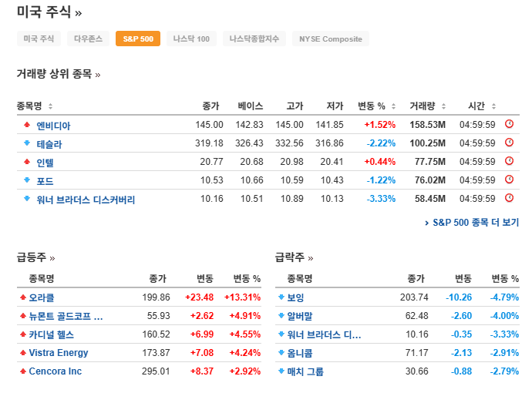Switch to the 나스닥 100 tab
The image size is (532, 393).
pyautogui.click(x=191, y=39)
